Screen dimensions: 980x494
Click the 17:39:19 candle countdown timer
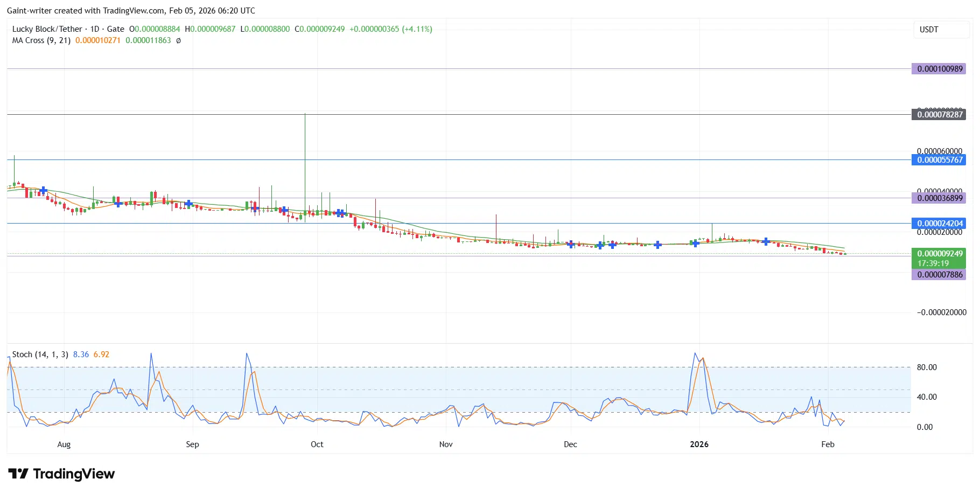pyautogui.click(x=933, y=263)
